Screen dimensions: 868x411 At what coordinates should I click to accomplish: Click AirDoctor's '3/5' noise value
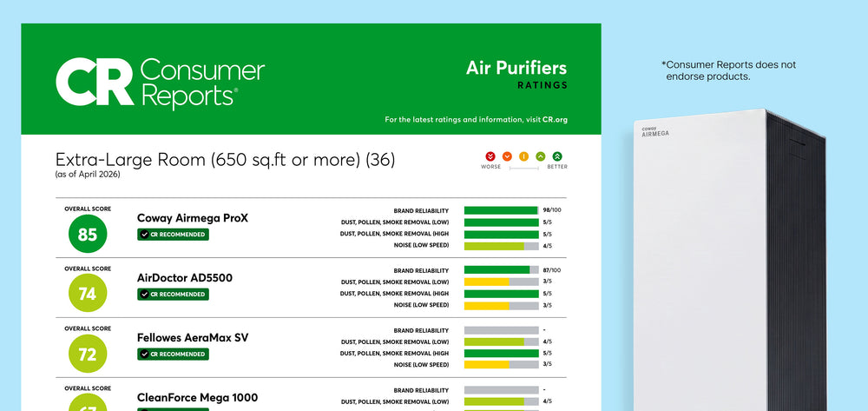548,305
